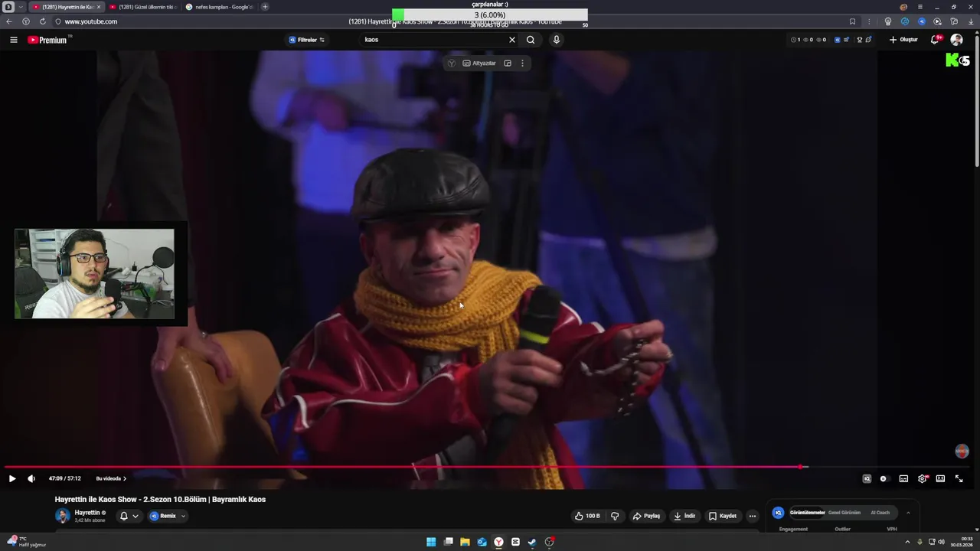Select the Görüntülenmeler tab in vidIQ panel
The width and height of the screenshot is (980, 551).
(x=807, y=513)
